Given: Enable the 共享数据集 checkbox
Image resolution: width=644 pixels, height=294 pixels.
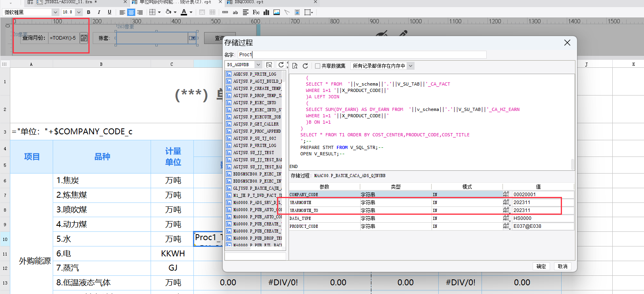Looking at the screenshot, I should point(317,66).
